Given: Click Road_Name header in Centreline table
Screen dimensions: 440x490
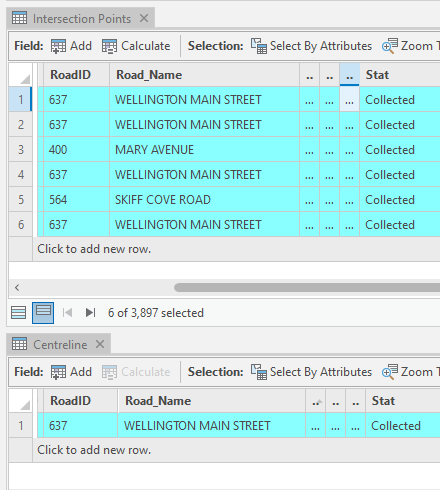Looking at the screenshot, I should tap(212, 401).
